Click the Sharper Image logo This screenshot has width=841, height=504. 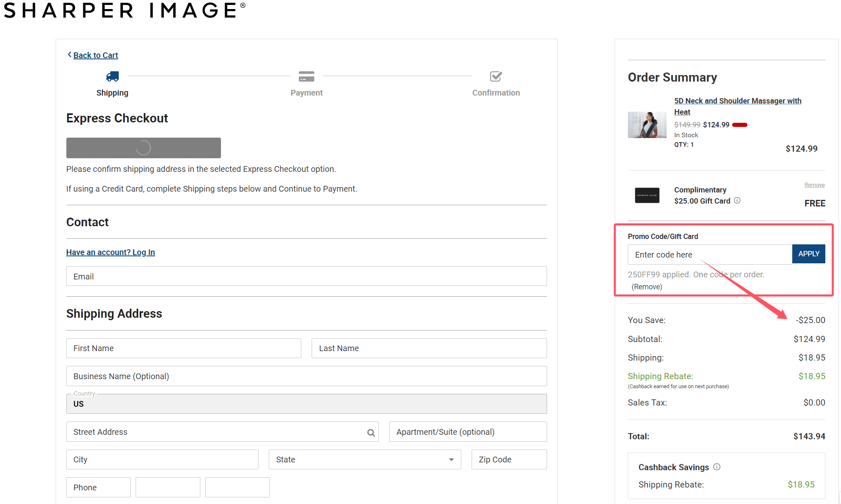click(x=125, y=10)
